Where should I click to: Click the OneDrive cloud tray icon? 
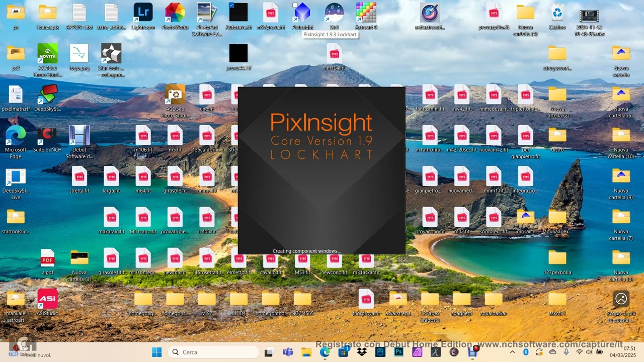tap(552, 352)
